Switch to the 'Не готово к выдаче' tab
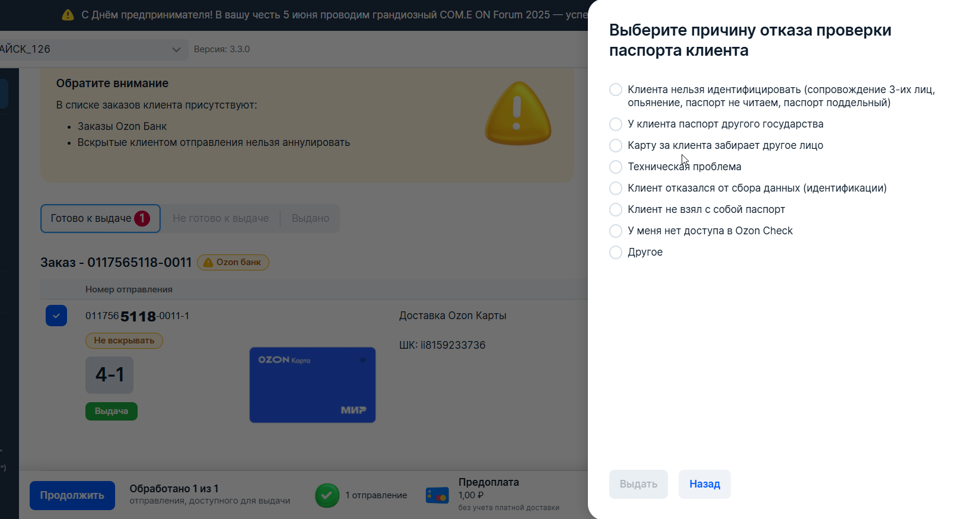Viewport: 980px width, 519px height. point(221,218)
